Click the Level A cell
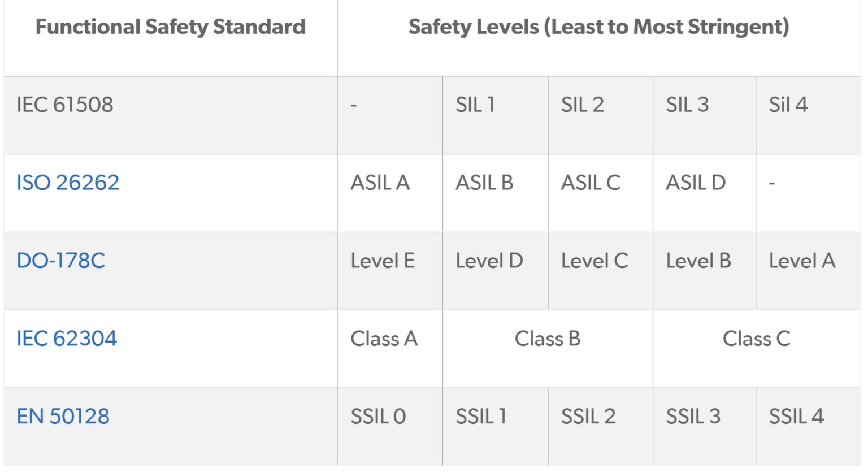This screenshot has height=472, width=868. coord(802,261)
